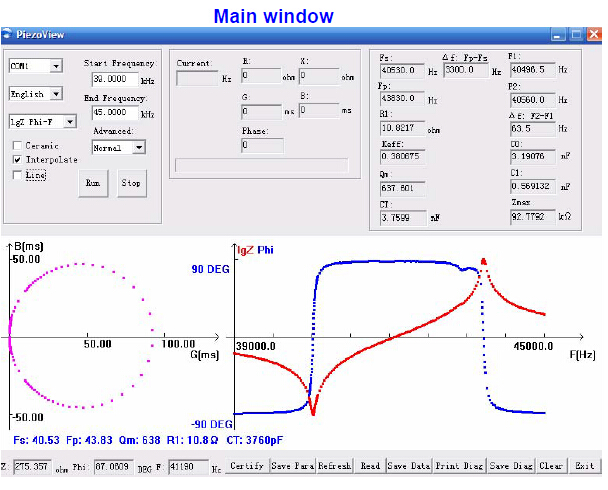Click the End Frequency input field
Viewport: 608px width, 490px height.
coord(114,113)
